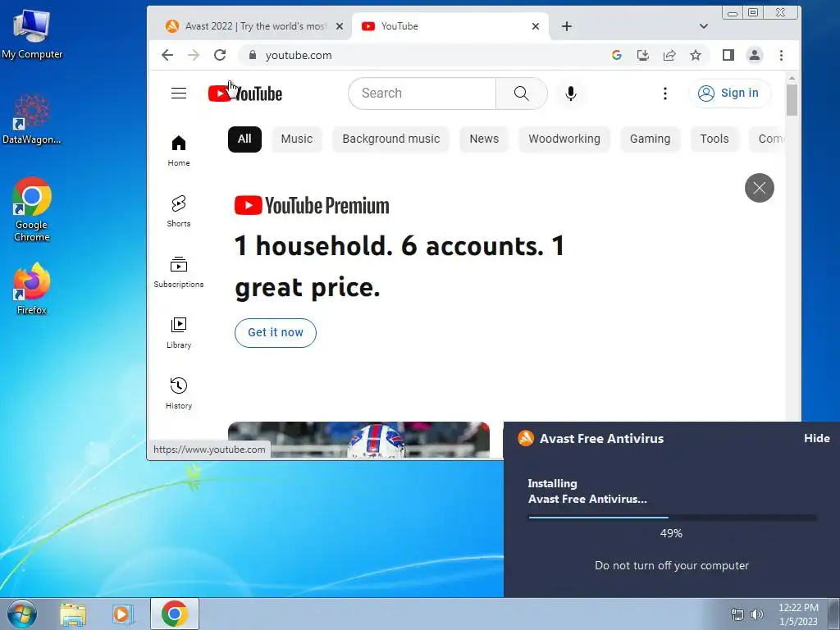
Task: Open Google Chrome desktop shortcut
Action: tap(32, 209)
